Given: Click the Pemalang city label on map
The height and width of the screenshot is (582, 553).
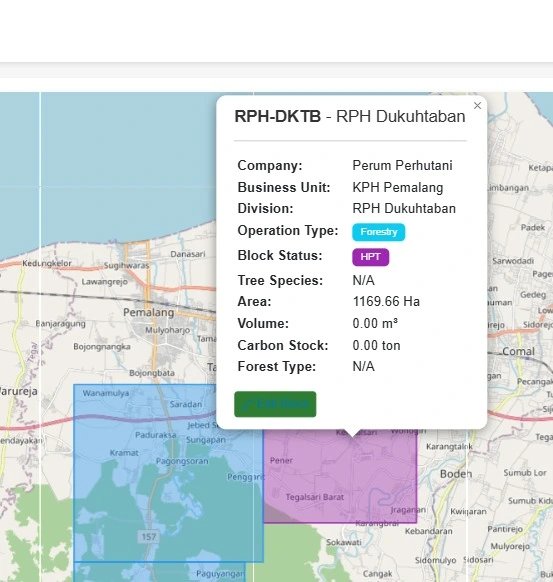Looking at the screenshot, I should point(148,313).
